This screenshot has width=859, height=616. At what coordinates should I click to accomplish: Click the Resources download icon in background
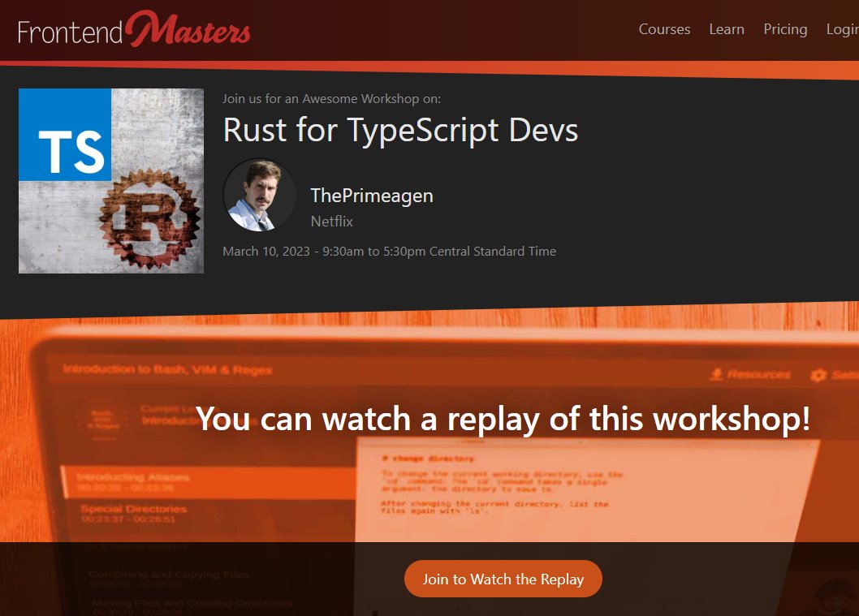point(717,374)
